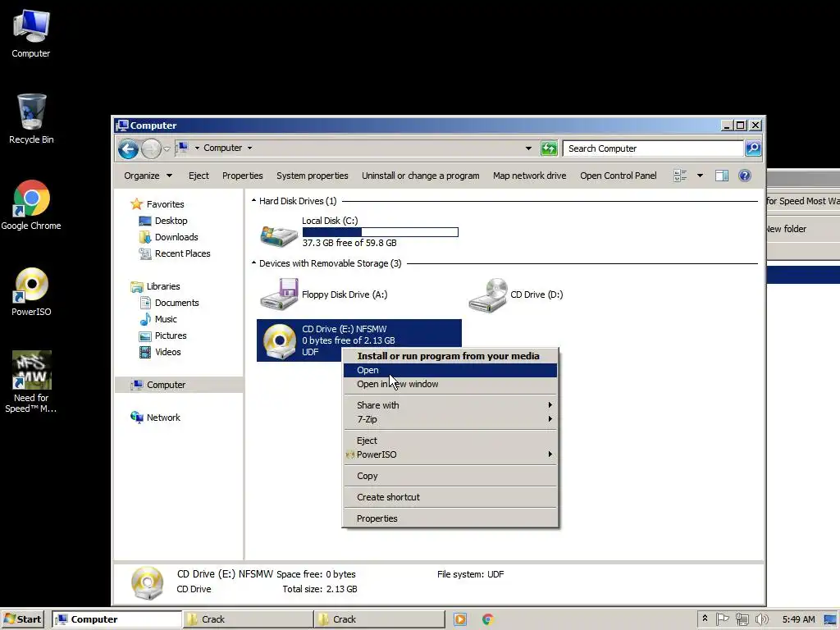Click the Back navigation arrow
The width and height of the screenshot is (840, 630).
[128, 148]
